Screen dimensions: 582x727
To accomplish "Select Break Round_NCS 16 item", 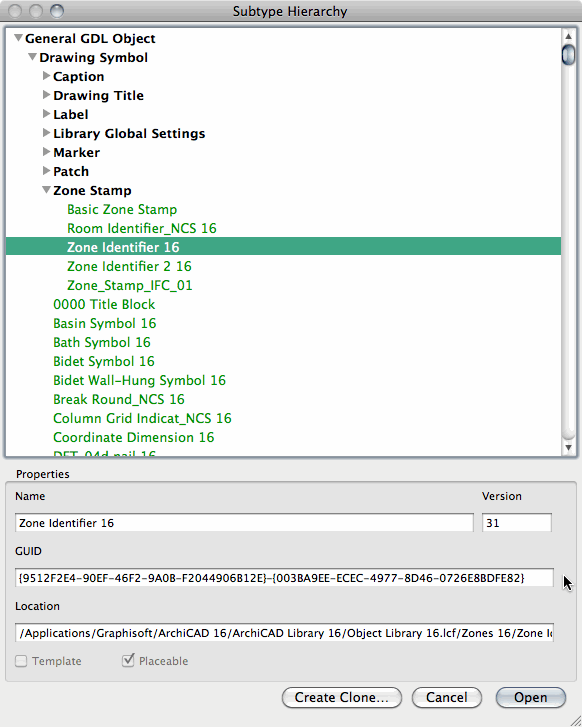I will (119, 399).
